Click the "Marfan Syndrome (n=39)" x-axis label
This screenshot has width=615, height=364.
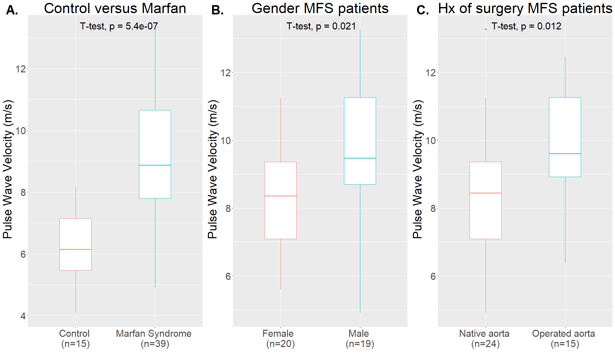[154, 339]
